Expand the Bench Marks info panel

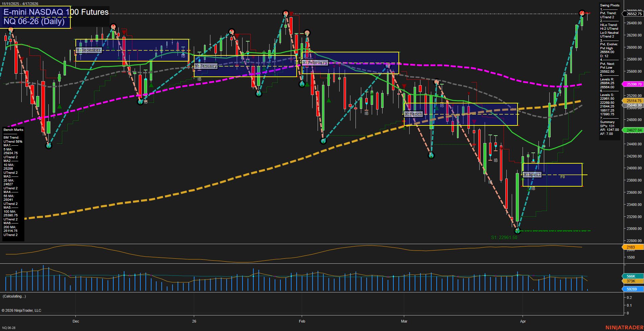13,129
